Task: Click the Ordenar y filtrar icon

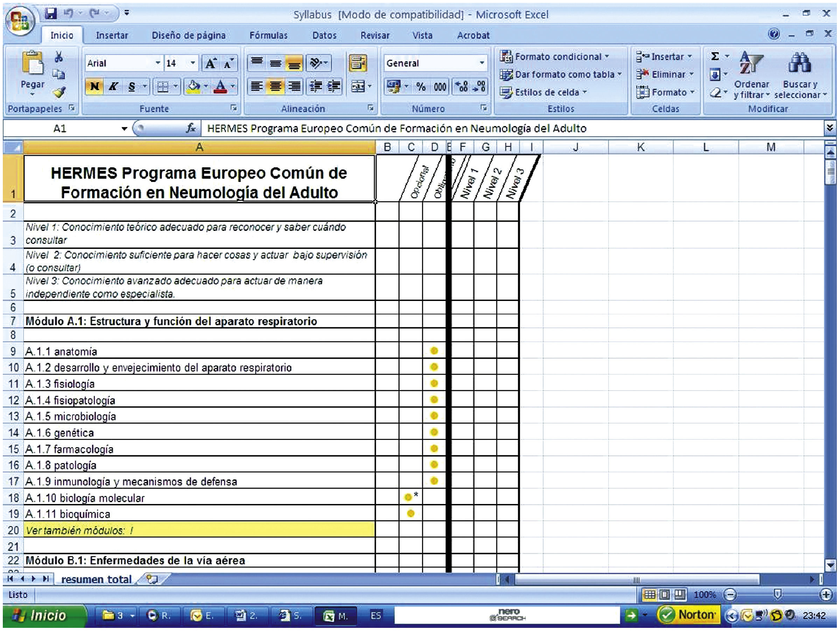Action: click(751, 63)
